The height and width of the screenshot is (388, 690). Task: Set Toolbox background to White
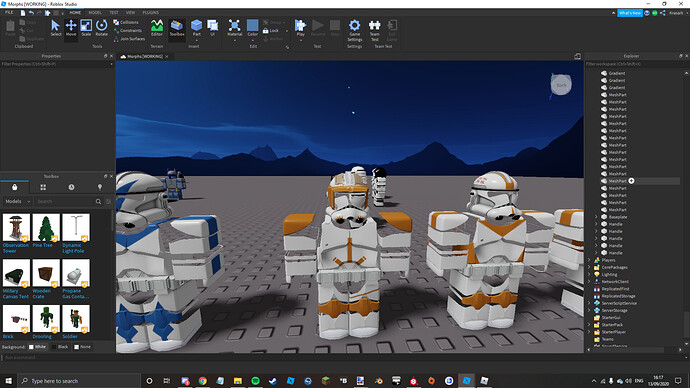[37, 347]
